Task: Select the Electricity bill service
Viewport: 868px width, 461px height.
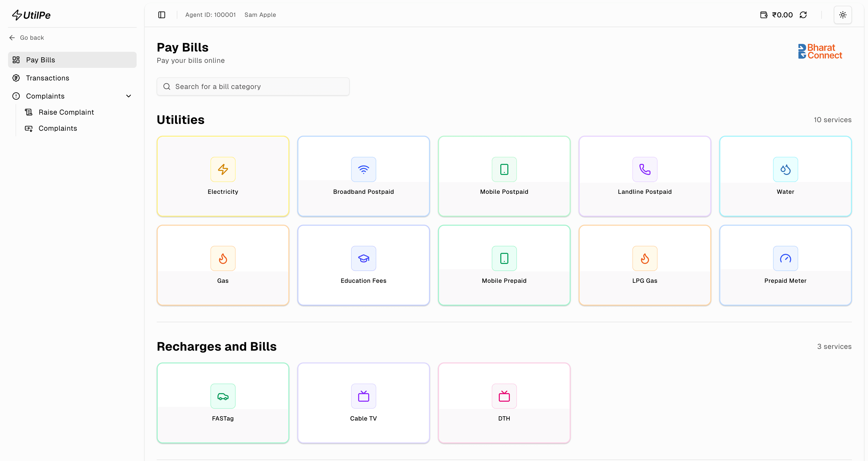Action: pyautogui.click(x=223, y=176)
